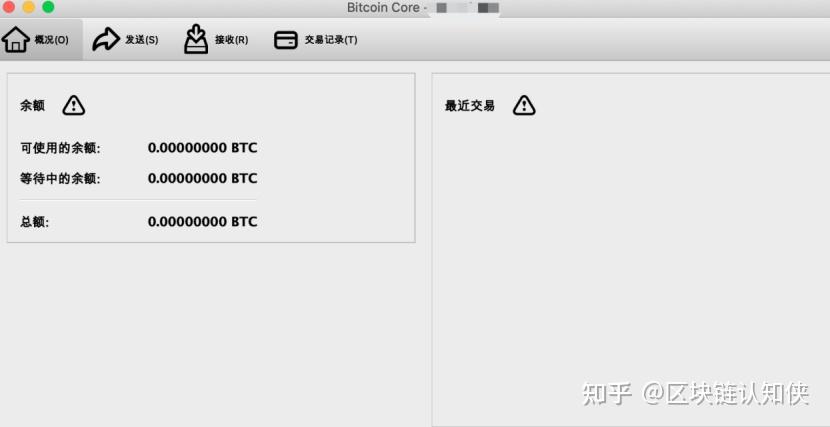
Task: Select the 等待中的余额 amount value
Action: (x=202, y=178)
